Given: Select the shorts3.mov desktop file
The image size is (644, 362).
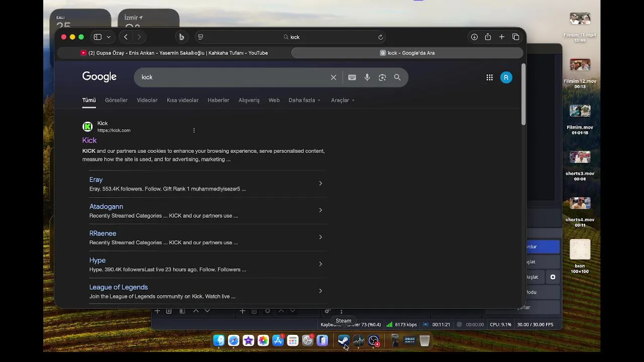Looking at the screenshot, I should coord(580,166).
